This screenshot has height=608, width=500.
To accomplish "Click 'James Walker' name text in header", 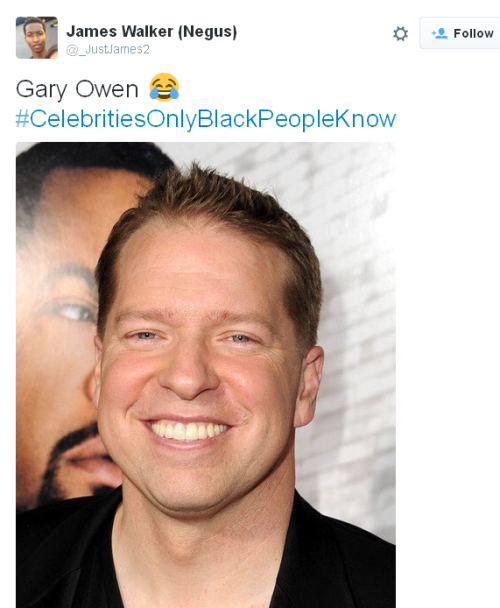I will (x=120, y=31).
